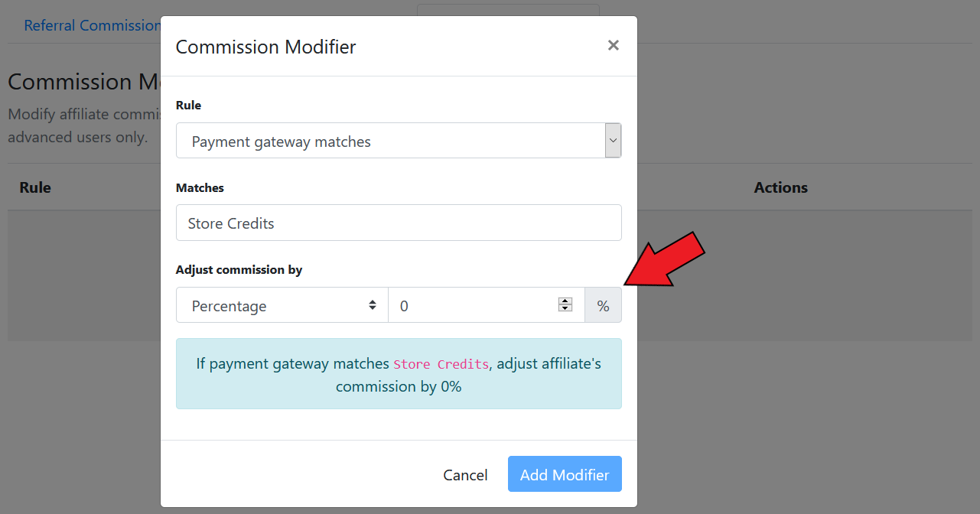Screen dimensions: 980x514
Task: Click the up-down caret on Percentage select
Action: (373, 304)
